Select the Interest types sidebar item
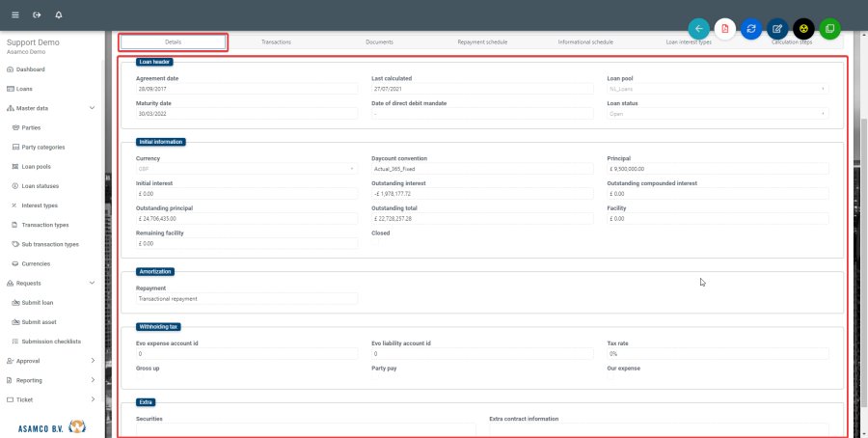The width and height of the screenshot is (868, 438). click(x=40, y=205)
